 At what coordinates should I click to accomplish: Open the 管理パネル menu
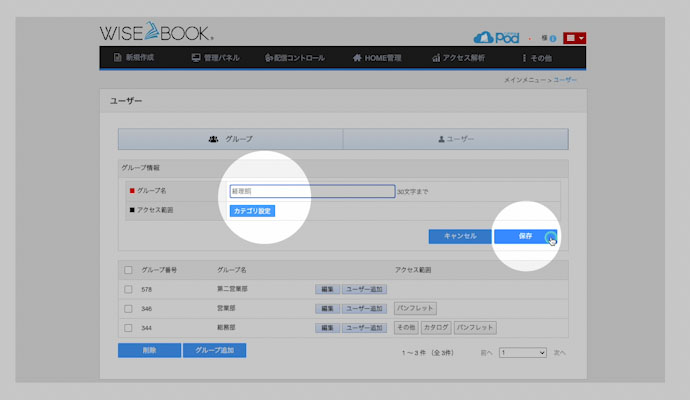coord(216,59)
